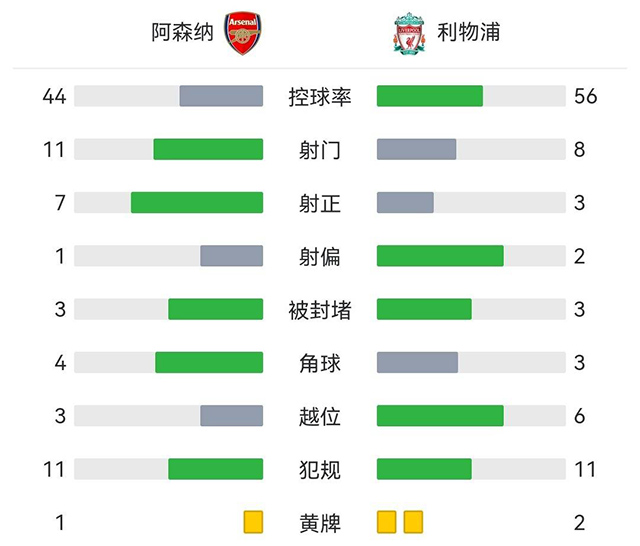Viewport: 640px width, 546px height.
Task: Click Arsenal's green 角球 bar
Action: pos(209,362)
